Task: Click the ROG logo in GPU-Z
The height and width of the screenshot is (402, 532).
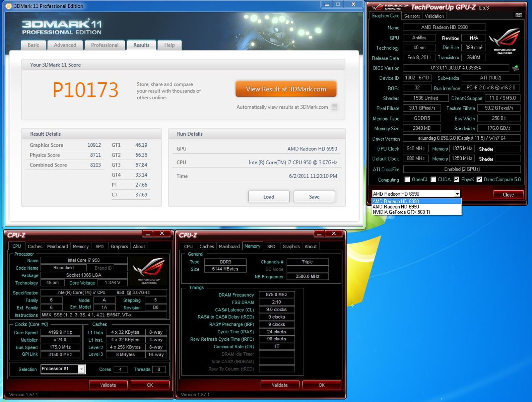Action: pyautogui.click(x=505, y=41)
